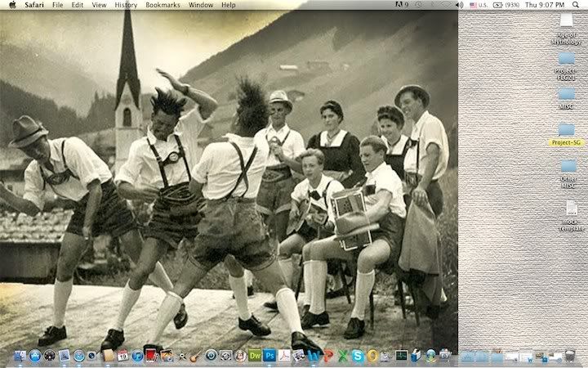Launch iTunes from the dock

[138, 356]
